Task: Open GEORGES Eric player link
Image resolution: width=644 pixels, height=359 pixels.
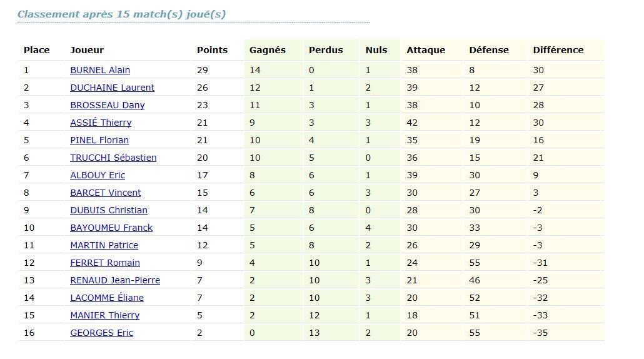Action: click(x=101, y=333)
